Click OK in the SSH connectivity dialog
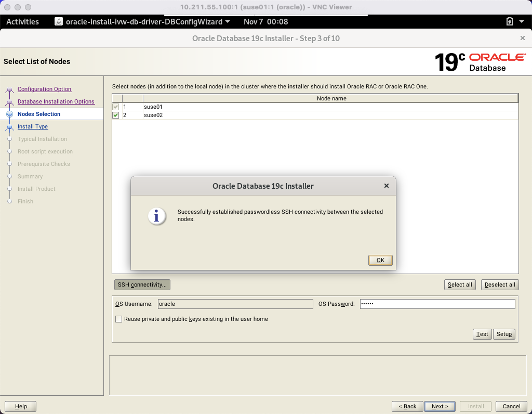 (x=380, y=260)
